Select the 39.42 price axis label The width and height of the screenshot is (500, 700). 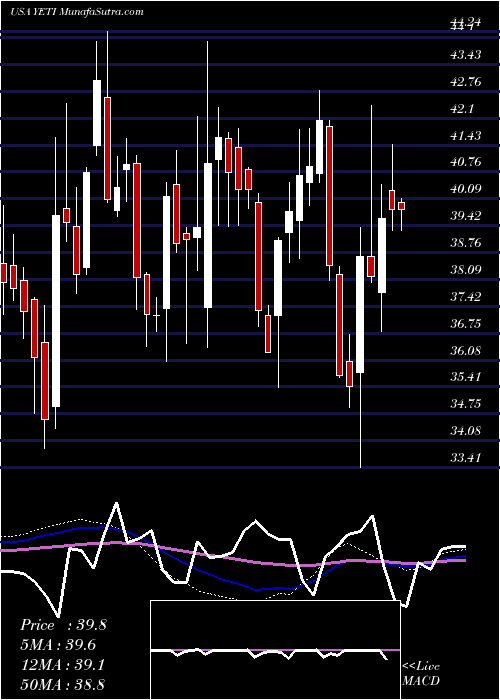click(466, 216)
